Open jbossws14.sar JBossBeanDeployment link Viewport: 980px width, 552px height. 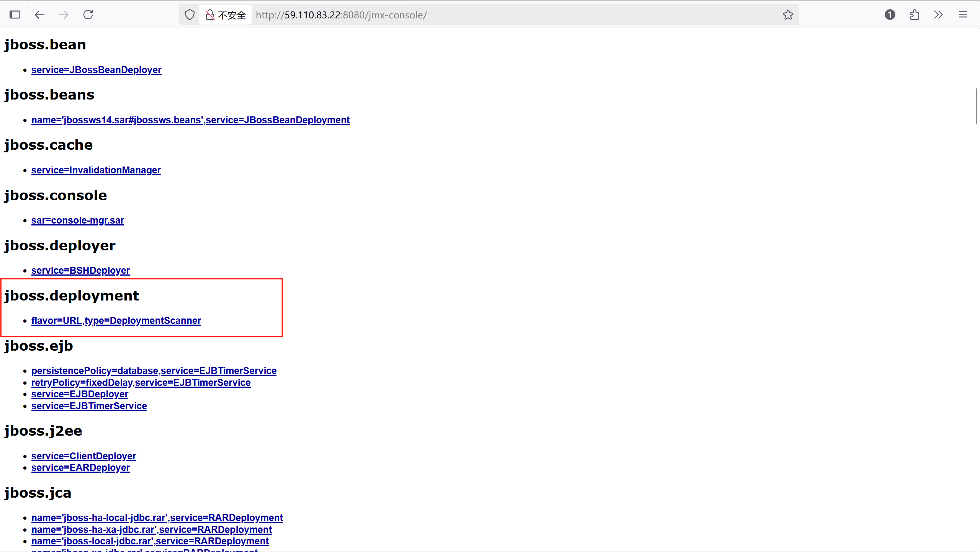(190, 120)
